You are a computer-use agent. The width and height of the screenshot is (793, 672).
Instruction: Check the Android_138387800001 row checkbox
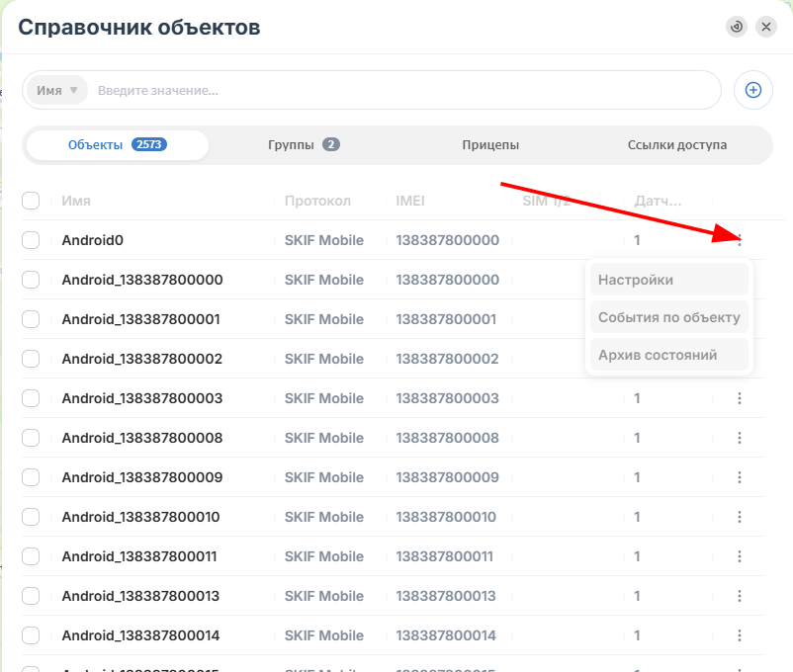(31, 319)
